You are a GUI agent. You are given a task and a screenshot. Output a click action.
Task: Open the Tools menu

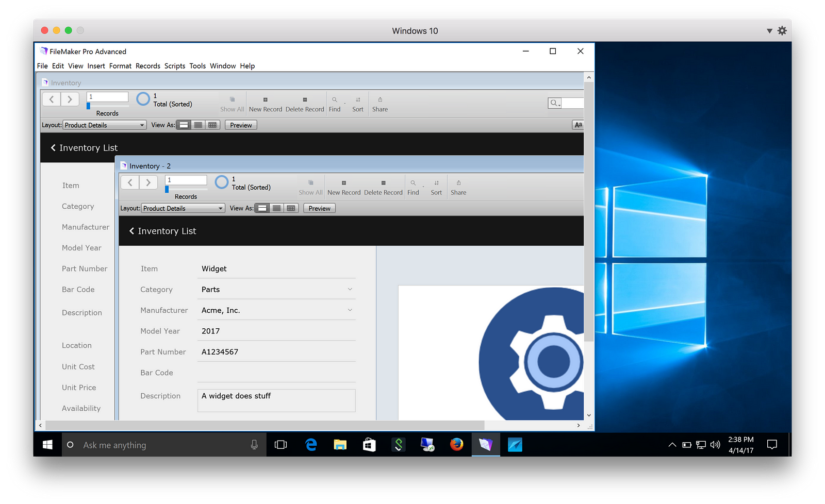[197, 66]
